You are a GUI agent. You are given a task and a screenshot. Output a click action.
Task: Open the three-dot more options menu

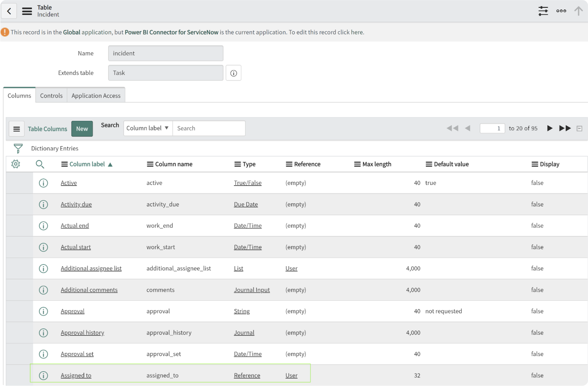pyautogui.click(x=561, y=11)
